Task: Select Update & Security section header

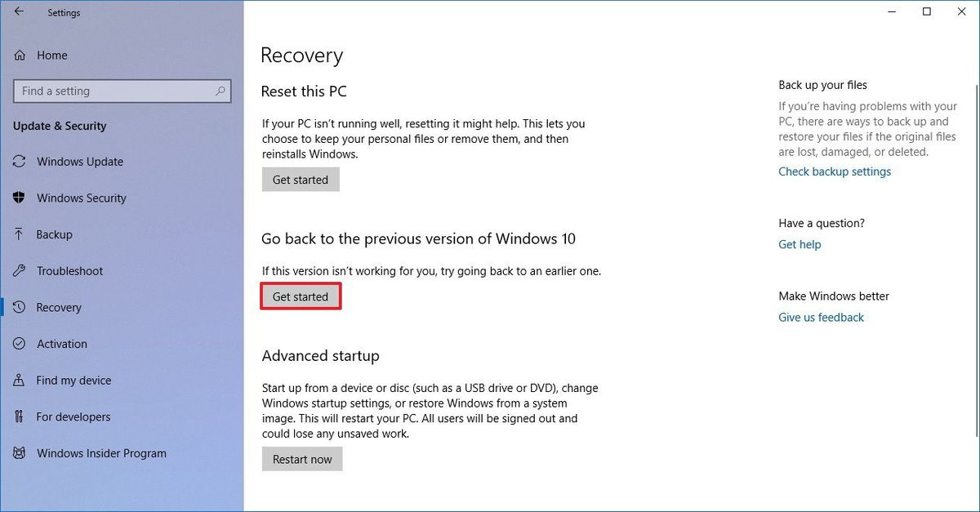Action: [60, 126]
